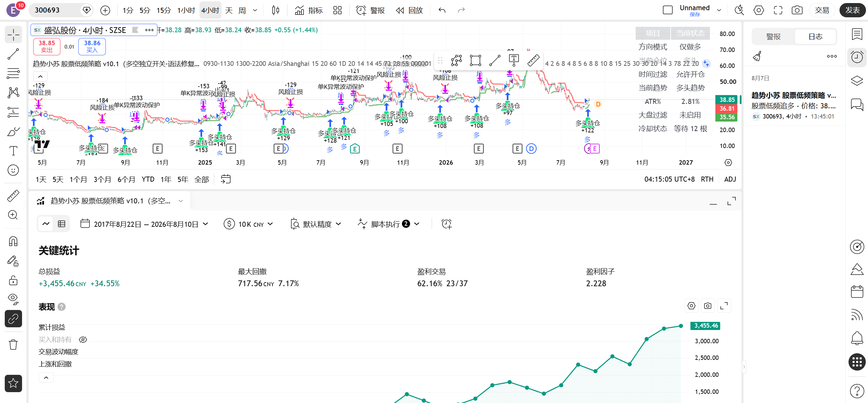Select the YTD date range

point(148,180)
